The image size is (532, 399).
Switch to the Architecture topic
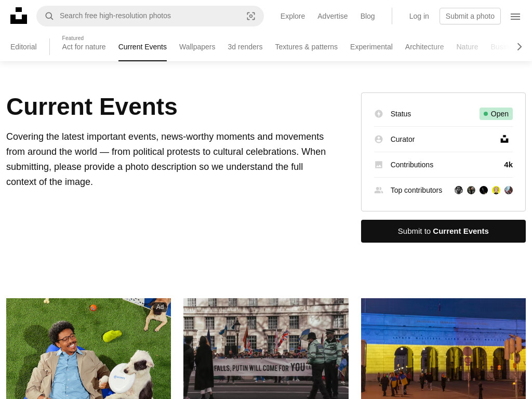click(424, 47)
